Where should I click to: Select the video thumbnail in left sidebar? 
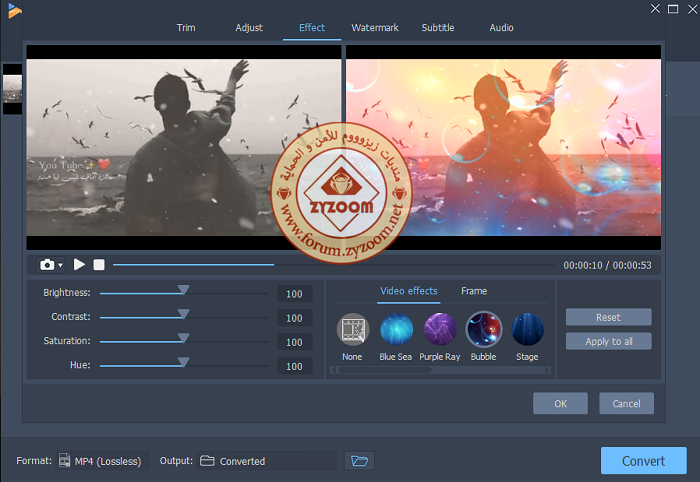(12, 89)
